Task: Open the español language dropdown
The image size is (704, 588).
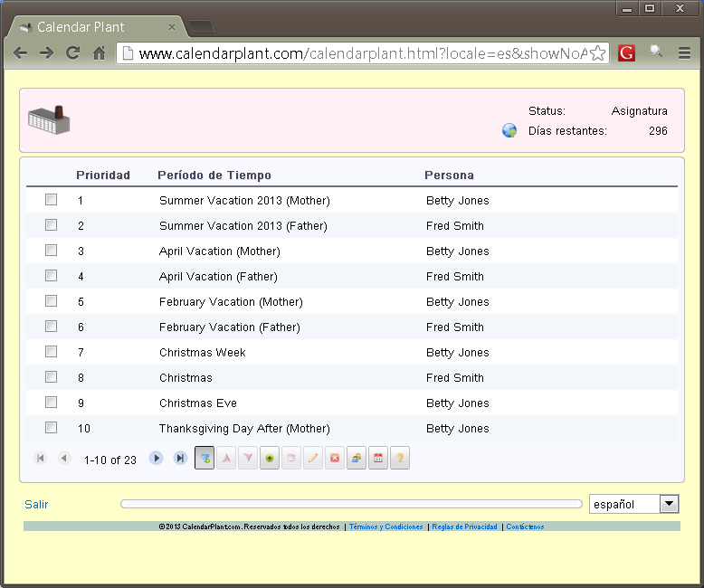Action: coord(669,504)
